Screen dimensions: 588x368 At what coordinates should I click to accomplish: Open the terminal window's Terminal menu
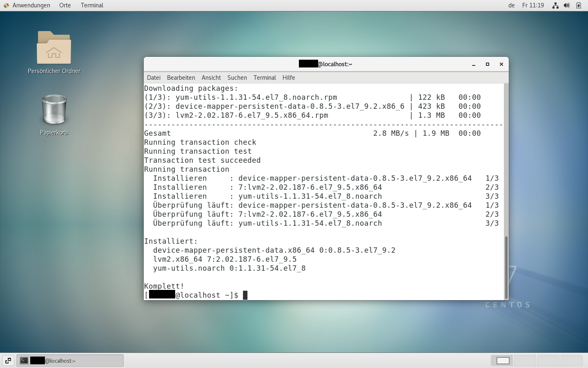pos(265,78)
